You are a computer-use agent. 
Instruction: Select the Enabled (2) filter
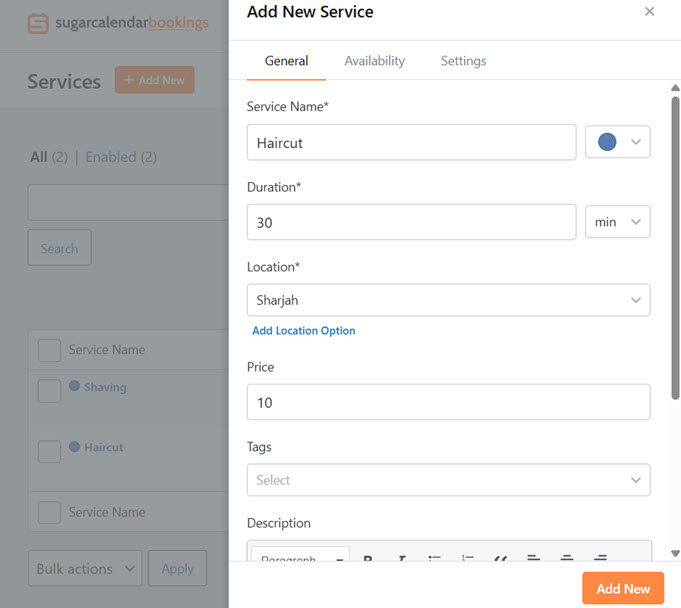121,157
